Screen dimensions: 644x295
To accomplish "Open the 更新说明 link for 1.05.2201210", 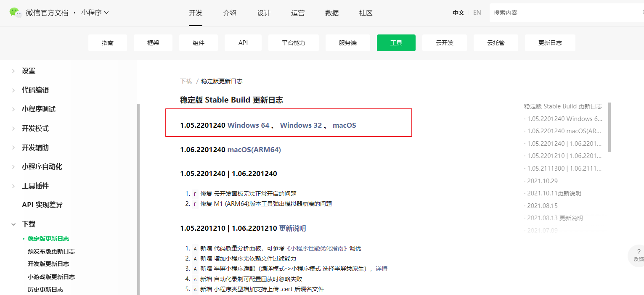I will pos(292,229).
